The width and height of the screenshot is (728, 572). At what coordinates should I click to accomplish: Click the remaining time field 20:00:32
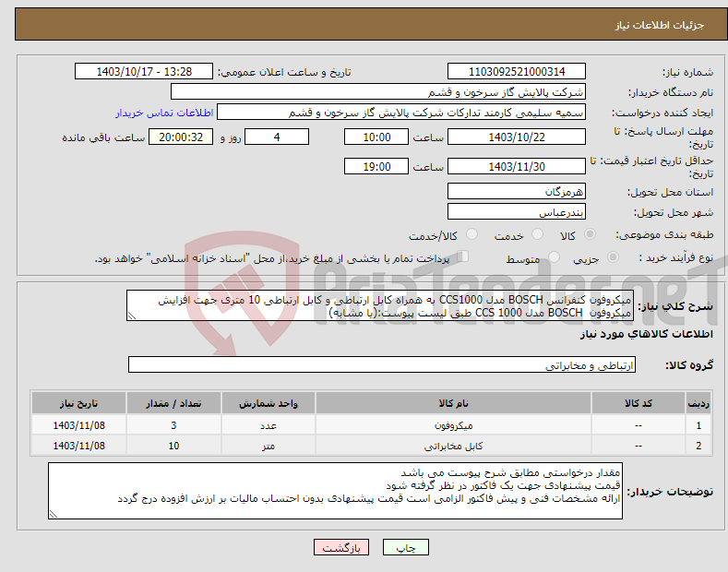181,137
